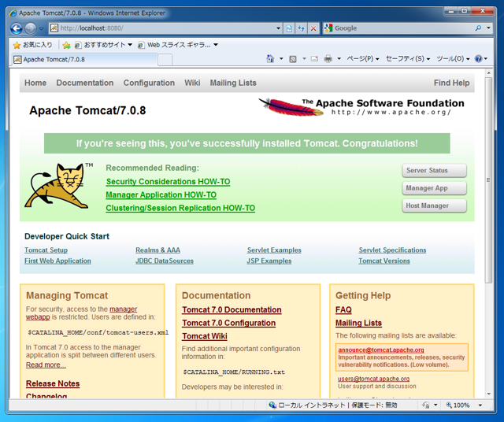
Task: Click the Print icon
Action: tap(328, 59)
